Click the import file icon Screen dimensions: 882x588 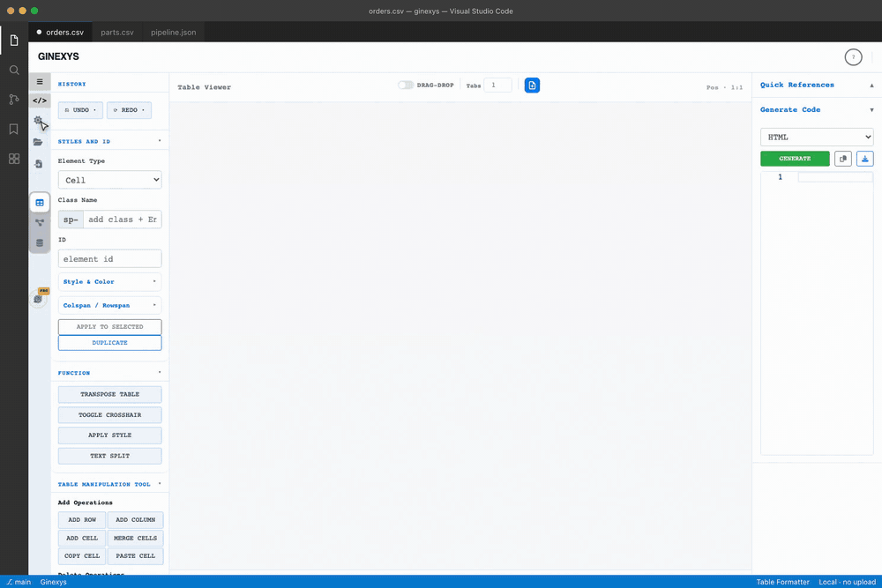click(38, 164)
